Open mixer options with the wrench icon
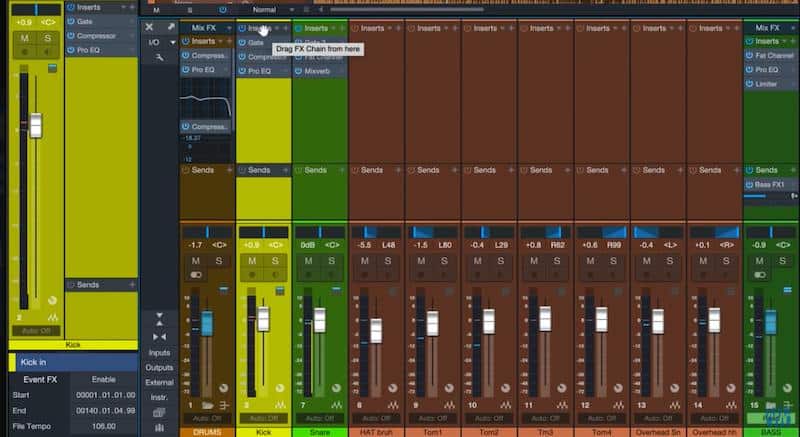This screenshot has height=437, width=800. point(160,58)
